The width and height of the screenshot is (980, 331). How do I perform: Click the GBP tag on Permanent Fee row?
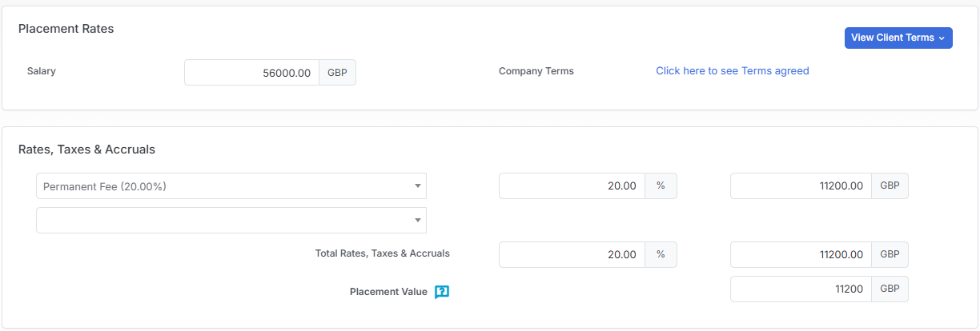click(x=890, y=186)
